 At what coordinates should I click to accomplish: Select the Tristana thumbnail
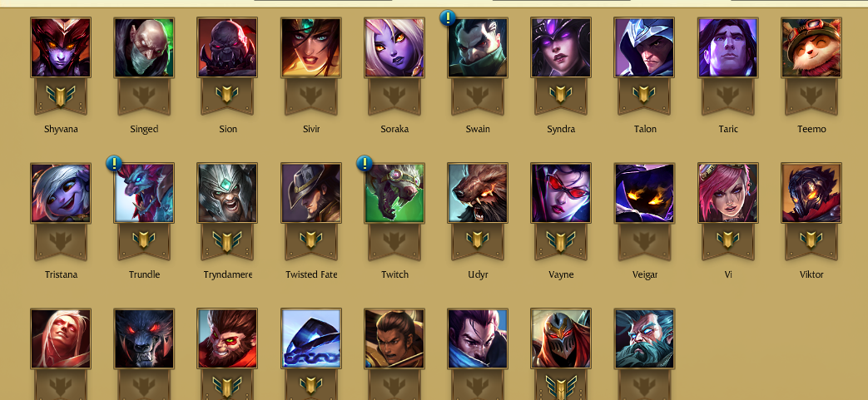[61, 193]
